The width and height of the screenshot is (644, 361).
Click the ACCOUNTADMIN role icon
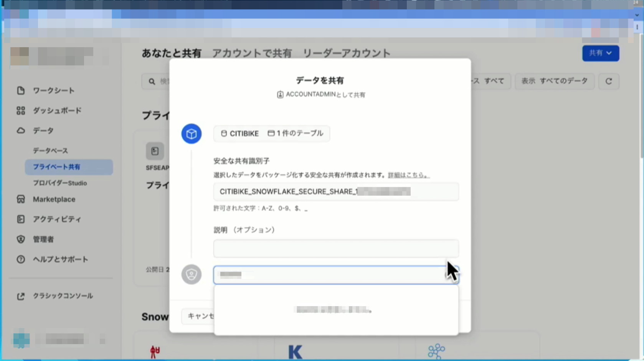[x=280, y=95]
